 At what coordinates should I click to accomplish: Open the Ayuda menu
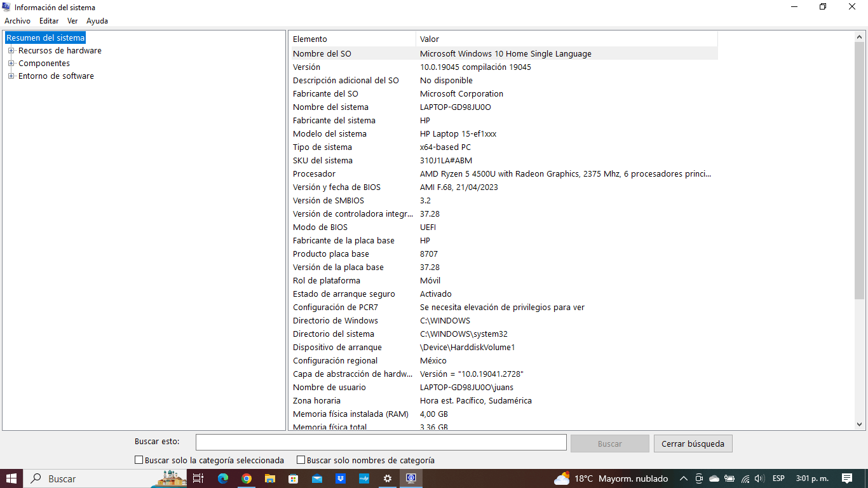click(x=97, y=21)
